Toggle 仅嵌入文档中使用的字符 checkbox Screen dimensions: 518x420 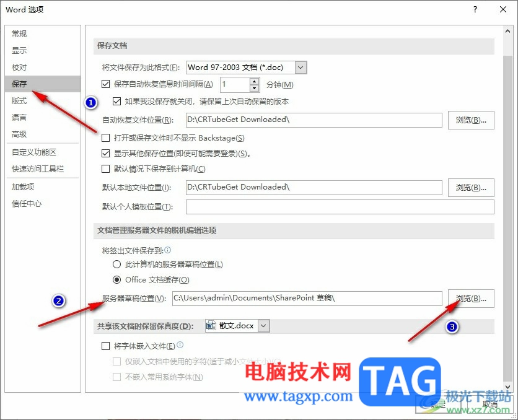point(116,361)
